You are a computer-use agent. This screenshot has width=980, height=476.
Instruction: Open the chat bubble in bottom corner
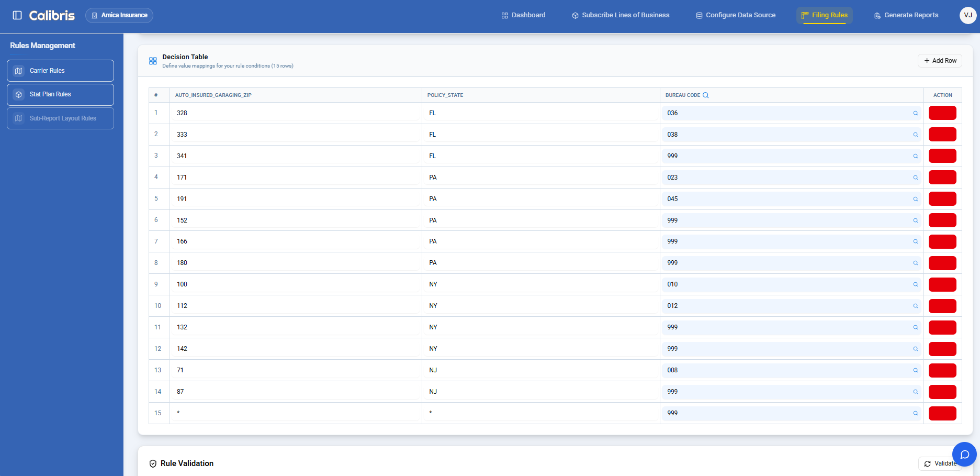(x=965, y=454)
